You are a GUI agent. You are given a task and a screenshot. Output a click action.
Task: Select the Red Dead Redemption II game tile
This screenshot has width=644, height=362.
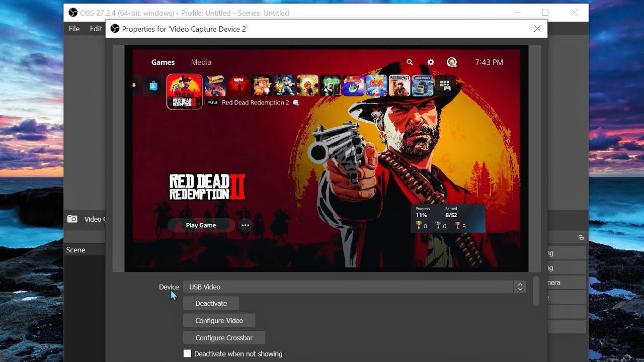point(185,92)
